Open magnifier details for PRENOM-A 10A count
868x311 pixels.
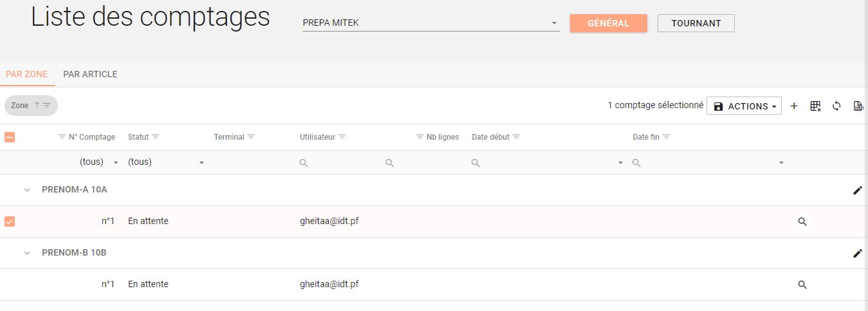click(802, 221)
